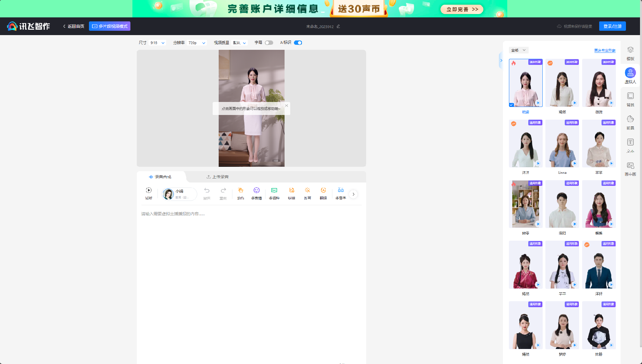
Task: Click the 多语种 multilingual icon
Action: [274, 194]
